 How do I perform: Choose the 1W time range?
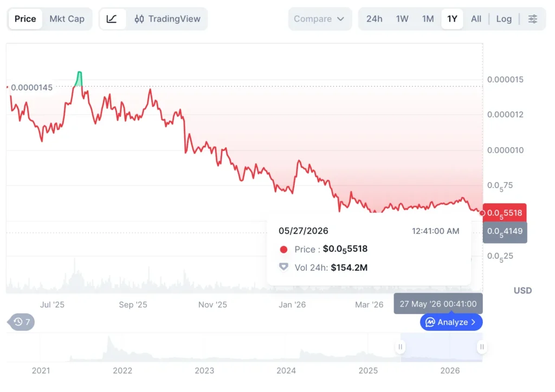(x=402, y=19)
